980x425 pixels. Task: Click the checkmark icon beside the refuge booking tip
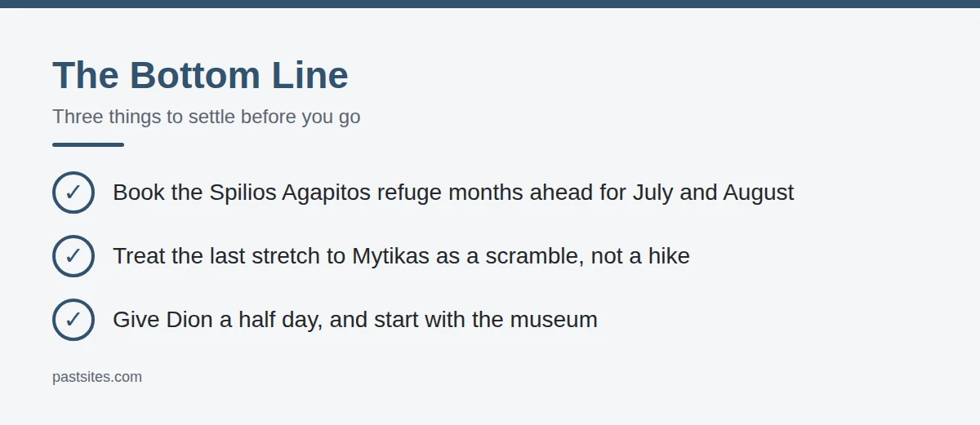point(73,193)
